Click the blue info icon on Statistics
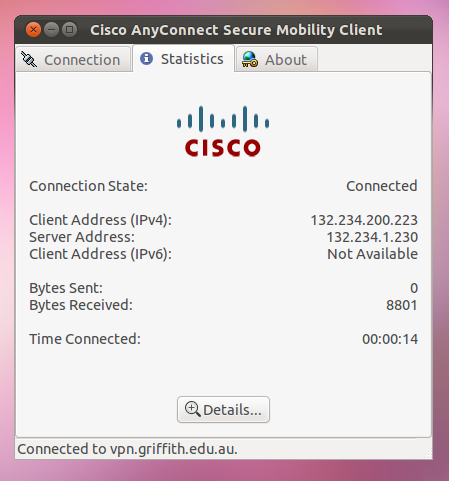The width and height of the screenshot is (449, 481). [x=146, y=59]
